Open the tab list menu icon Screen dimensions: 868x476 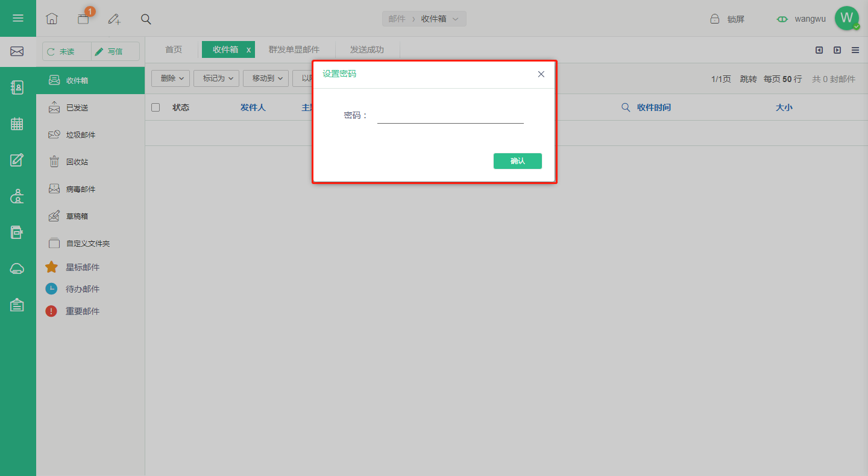click(855, 50)
